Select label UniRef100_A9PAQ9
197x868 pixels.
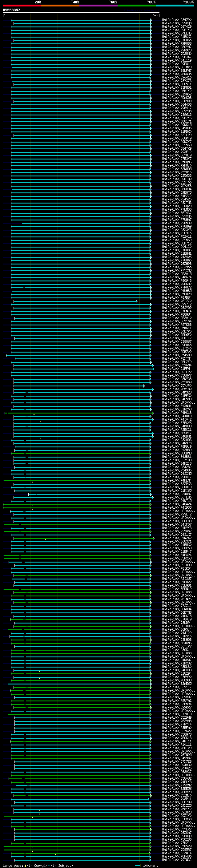[x=177, y=836]
